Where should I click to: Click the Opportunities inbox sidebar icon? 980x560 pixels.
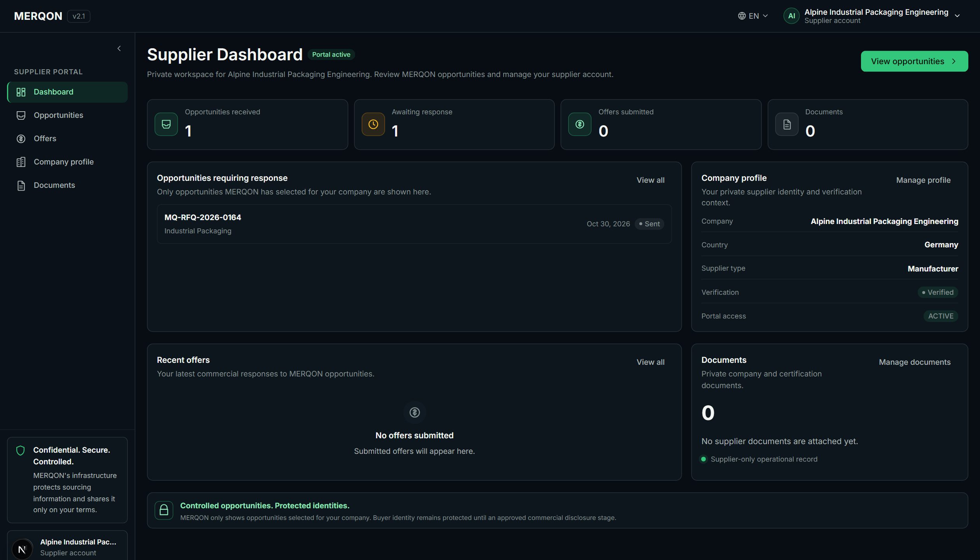(x=21, y=115)
